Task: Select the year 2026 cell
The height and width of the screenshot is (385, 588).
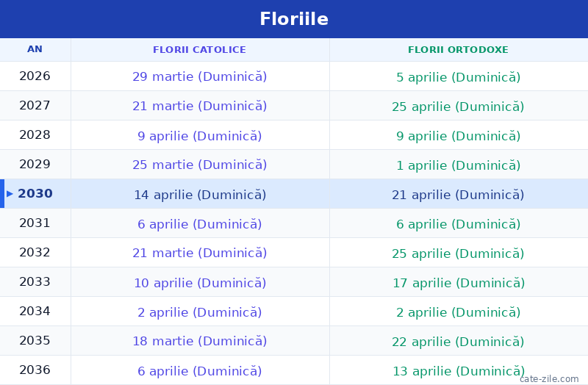Action: [x=35, y=76]
